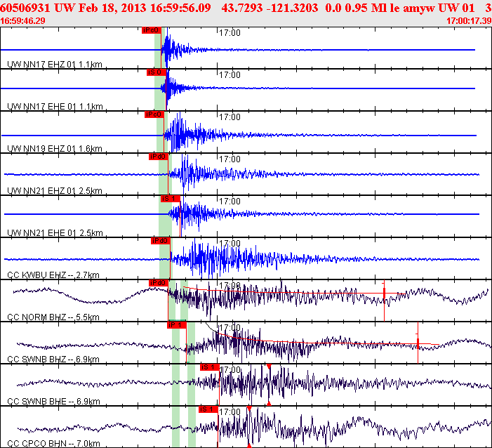The height and width of the screenshot is (448, 492).
Task: Click the CC KWBU EHZ 2.7km station label
Action: point(53,275)
